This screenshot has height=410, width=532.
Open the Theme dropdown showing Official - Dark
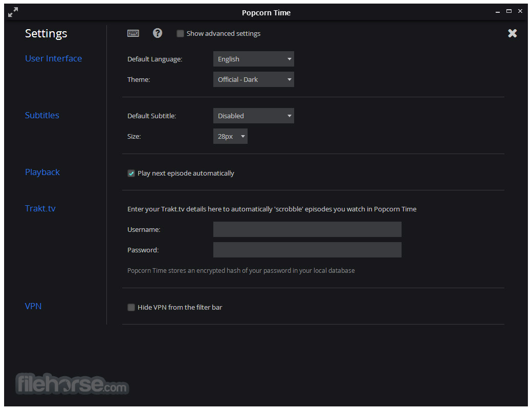[253, 79]
